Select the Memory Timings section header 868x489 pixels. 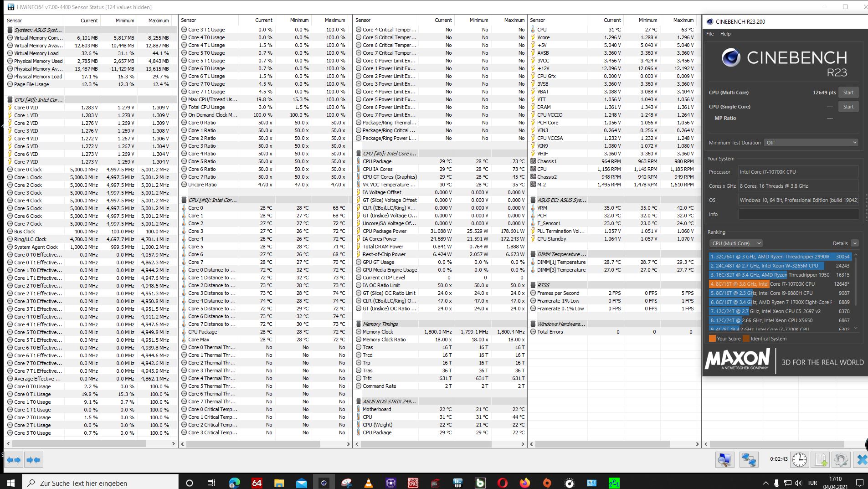pyautogui.click(x=441, y=324)
